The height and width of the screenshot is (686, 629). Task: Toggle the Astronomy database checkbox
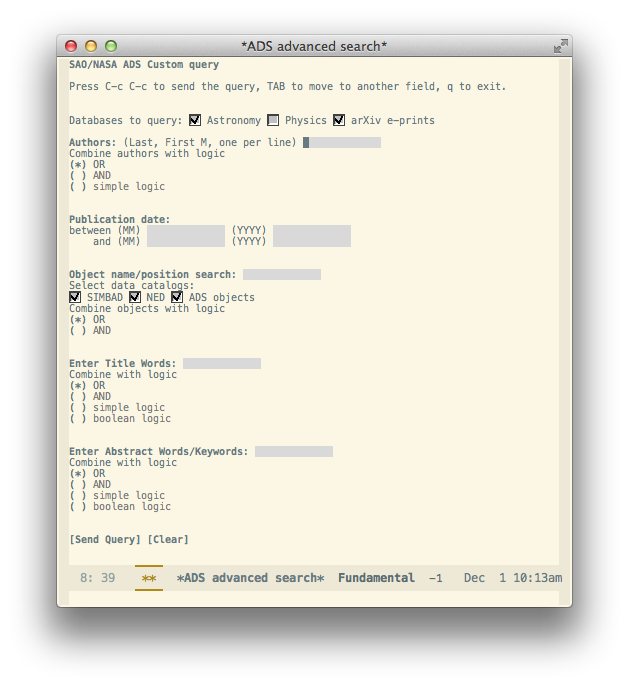click(x=195, y=120)
